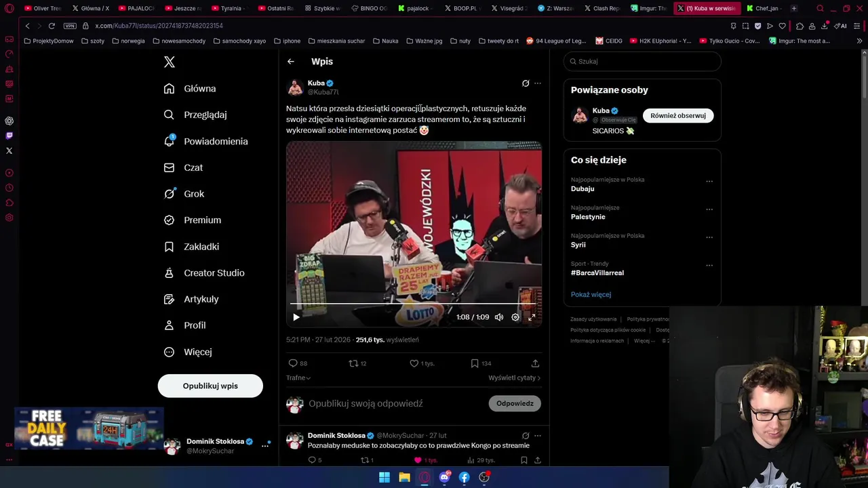This screenshot has height=488, width=868.
Task: Click the address bar URL
Action: click(159, 26)
